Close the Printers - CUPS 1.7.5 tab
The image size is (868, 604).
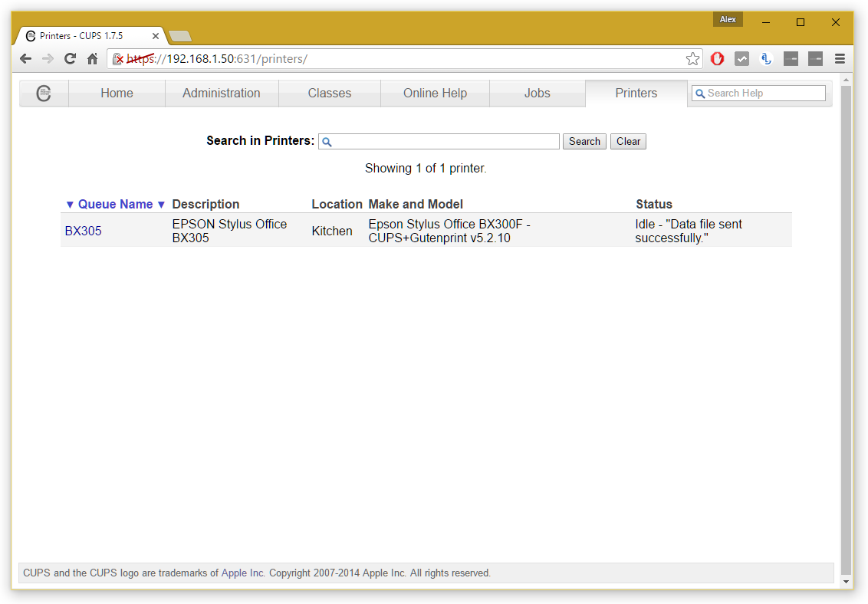[x=156, y=36]
